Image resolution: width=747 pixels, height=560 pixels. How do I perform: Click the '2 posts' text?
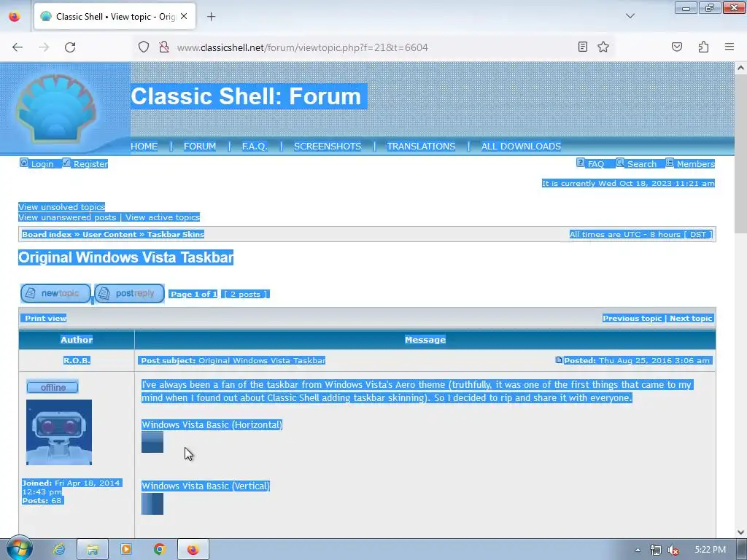(245, 295)
